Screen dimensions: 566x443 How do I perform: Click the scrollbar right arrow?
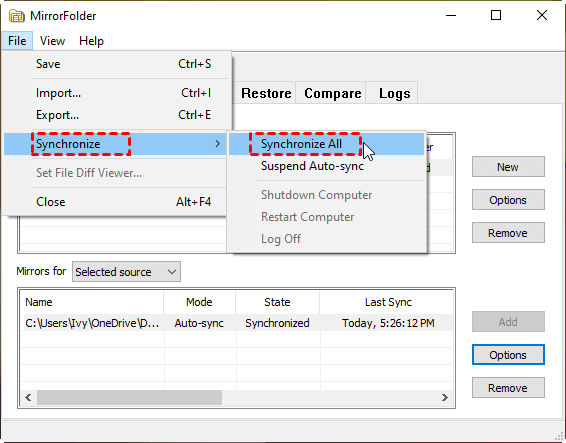[x=445, y=398]
